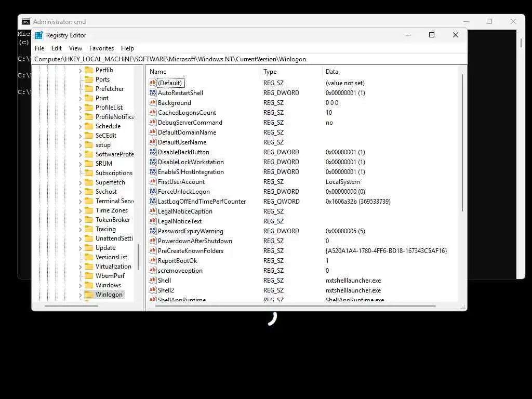The width and height of the screenshot is (532, 399).
Task: Open the Help menu
Action: 127,48
